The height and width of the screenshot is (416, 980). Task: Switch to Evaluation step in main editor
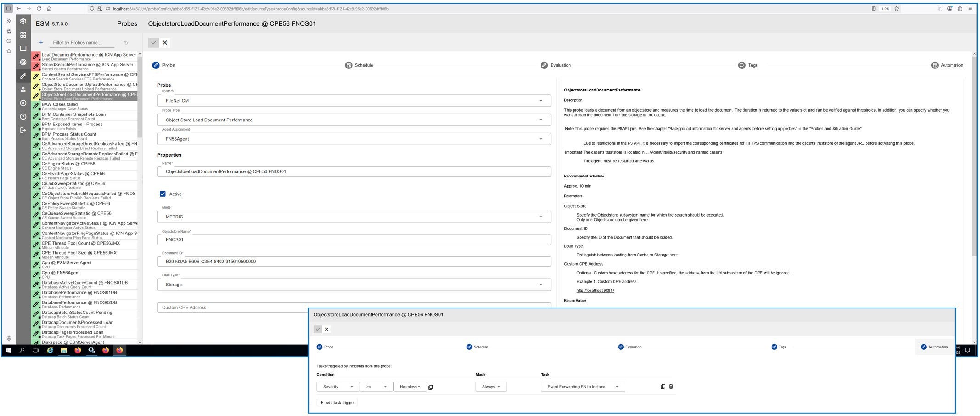[556, 65]
